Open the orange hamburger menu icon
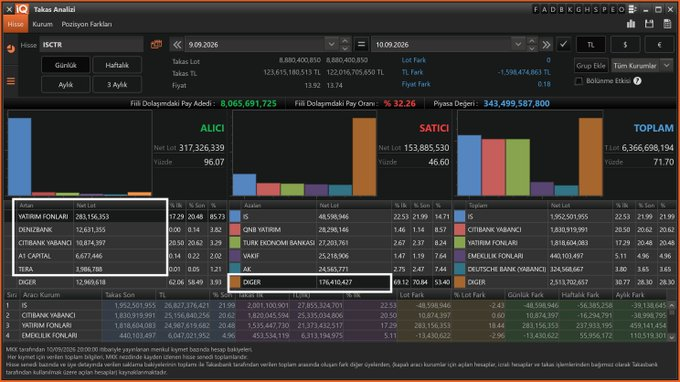 click(11, 81)
